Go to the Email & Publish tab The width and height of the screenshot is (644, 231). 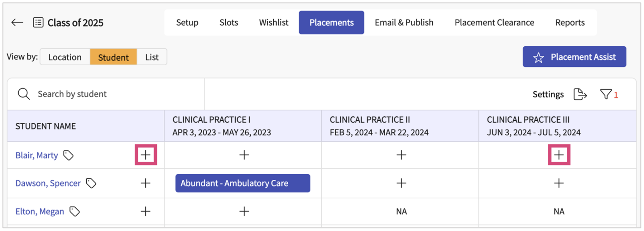tap(404, 22)
